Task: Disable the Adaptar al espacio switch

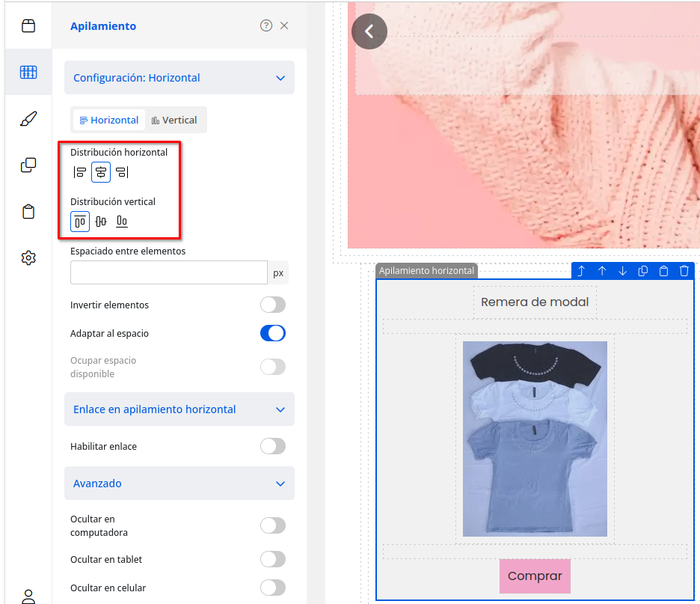Action: 273,334
